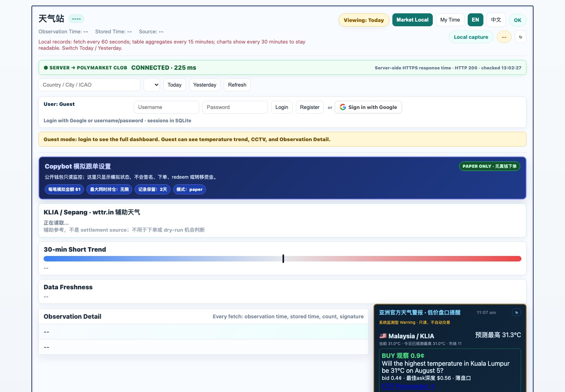
Task: Click the 11:07 am timestamp in the alert panel
Action: pos(486,312)
